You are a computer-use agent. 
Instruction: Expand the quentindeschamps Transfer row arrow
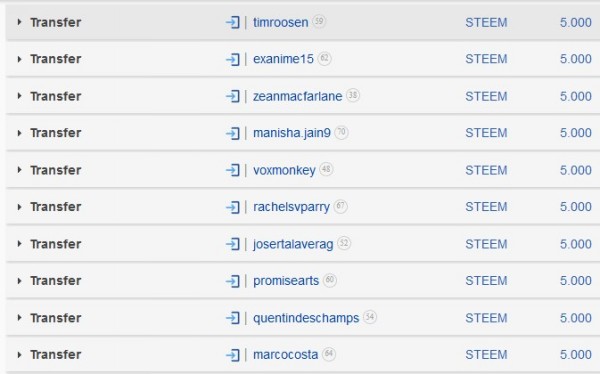coord(20,318)
